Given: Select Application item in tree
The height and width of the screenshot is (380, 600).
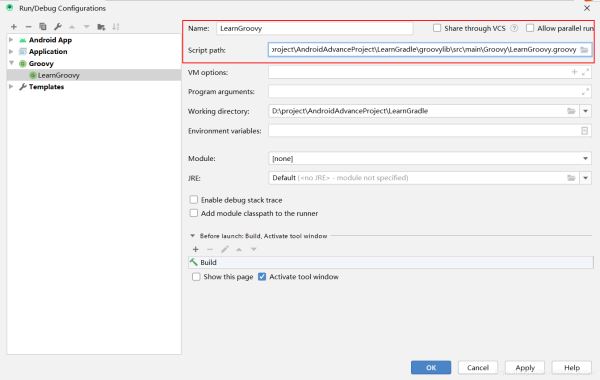Looking at the screenshot, I should [x=48, y=51].
